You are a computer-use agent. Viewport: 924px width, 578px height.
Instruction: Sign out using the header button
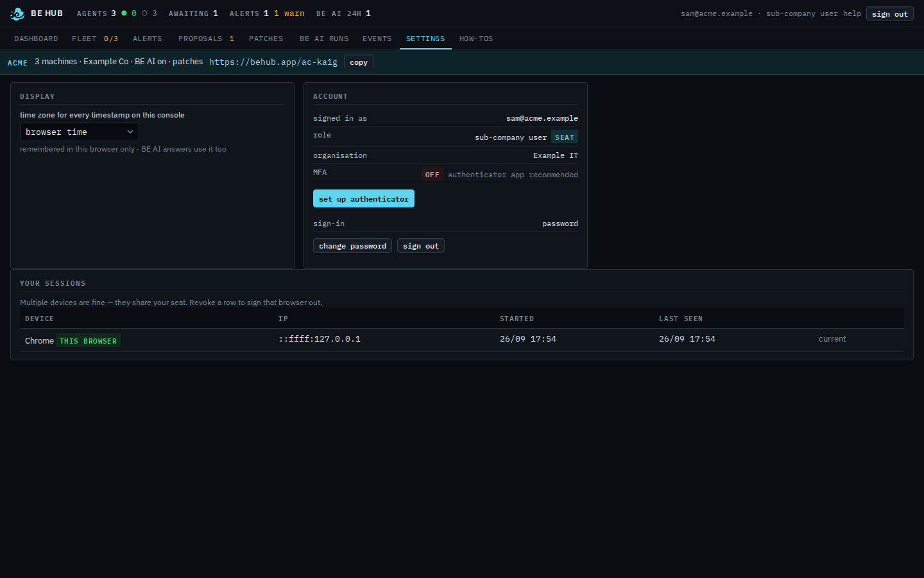[x=890, y=13]
